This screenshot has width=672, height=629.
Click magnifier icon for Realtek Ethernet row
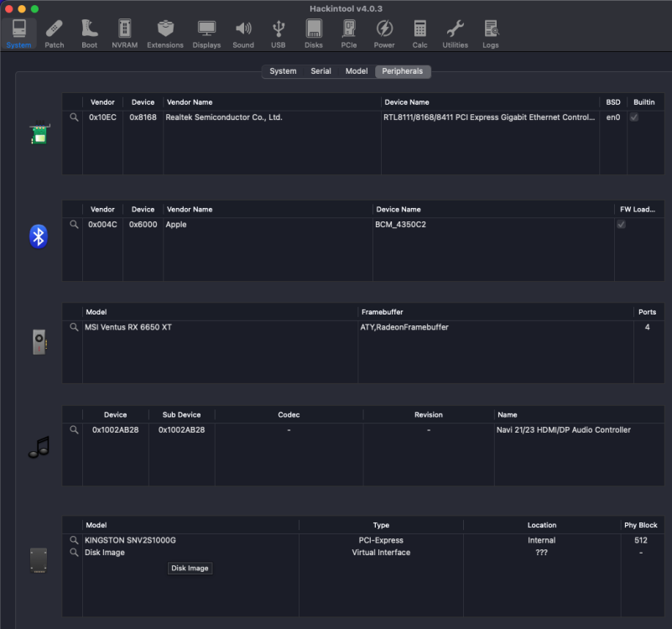[x=74, y=117]
